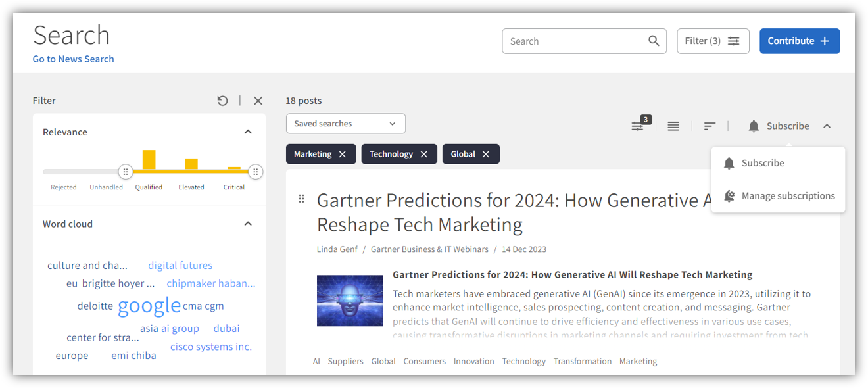
Task: Open the Saved searches dropdown
Action: (x=345, y=124)
